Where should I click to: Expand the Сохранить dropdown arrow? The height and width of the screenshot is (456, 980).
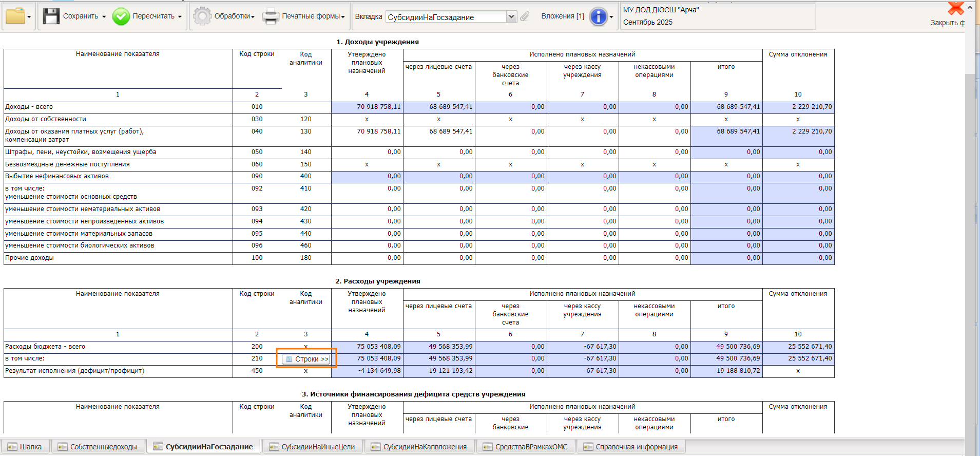click(x=104, y=17)
